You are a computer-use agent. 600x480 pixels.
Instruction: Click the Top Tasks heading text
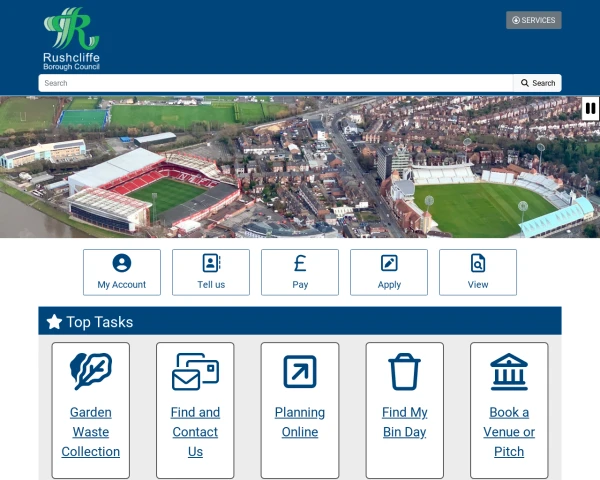click(99, 322)
